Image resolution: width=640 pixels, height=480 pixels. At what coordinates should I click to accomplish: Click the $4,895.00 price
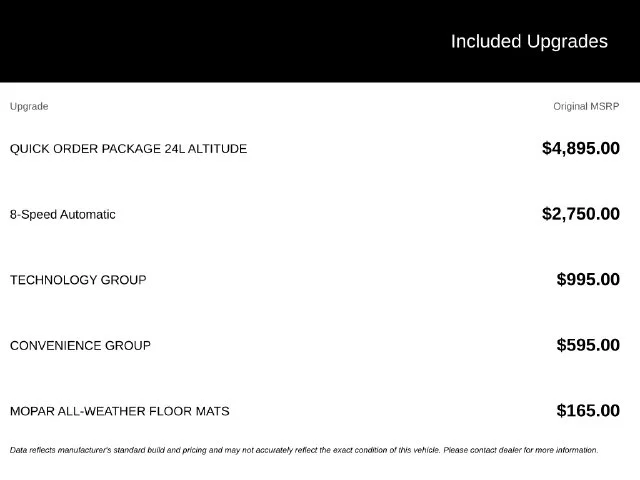point(581,148)
